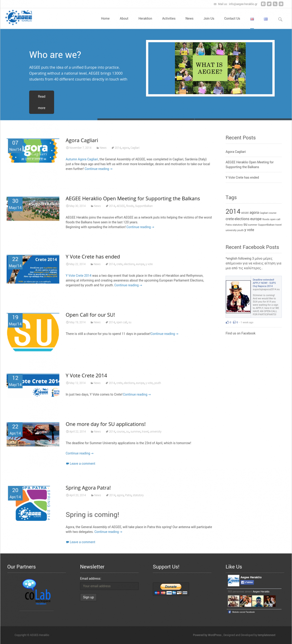Click the AEGEE Heraklio logo
This screenshot has width=292, height=644.
click(19, 17)
